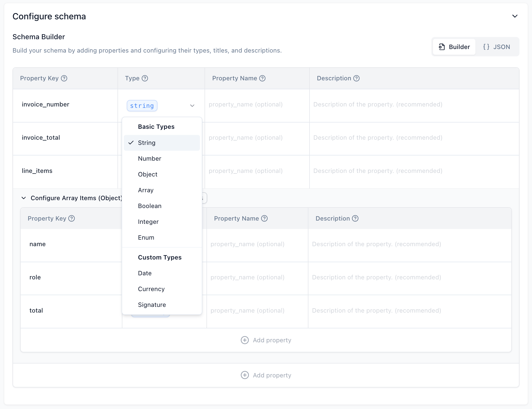Collapse Configure Array Items section

[24, 198]
